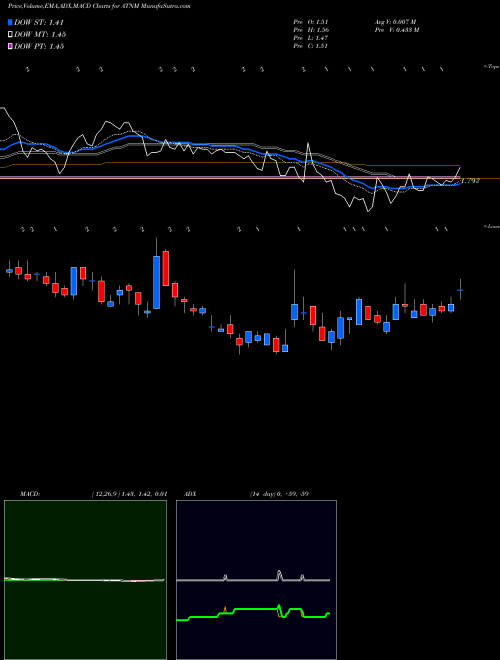500x660 pixels.
Task: Click the MACD '(12,26,9) 1.43, 1.42, 0.01' values
Action: coord(129,494)
